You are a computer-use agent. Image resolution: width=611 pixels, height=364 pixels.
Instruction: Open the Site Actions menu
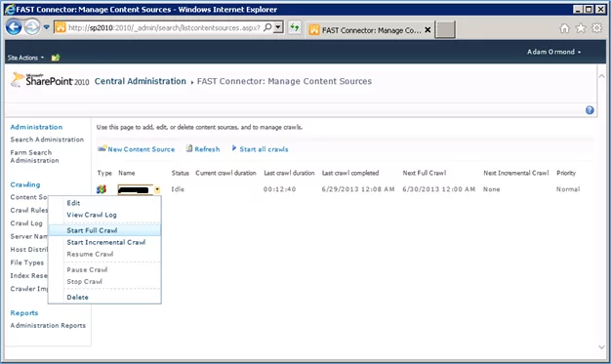click(x=25, y=58)
